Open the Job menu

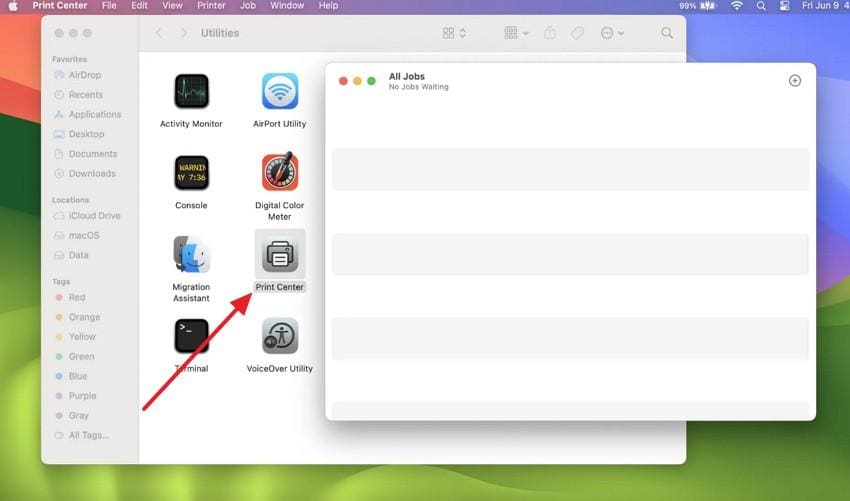pos(248,5)
